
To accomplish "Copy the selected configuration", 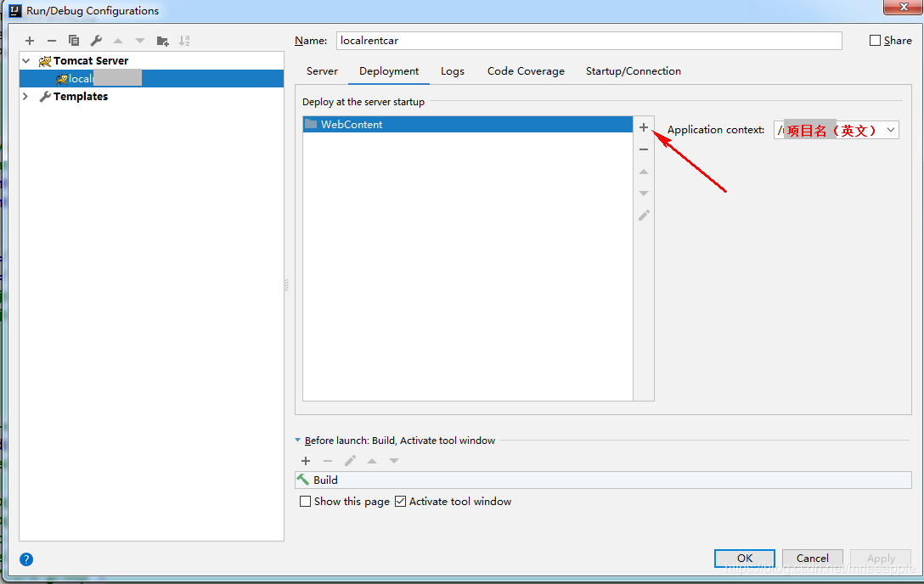I will tap(74, 41).
